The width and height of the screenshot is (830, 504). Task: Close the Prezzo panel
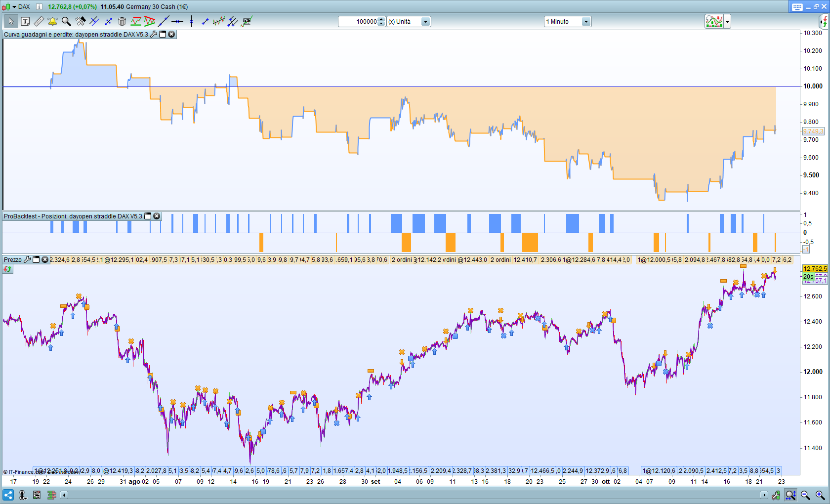point(45,259)
